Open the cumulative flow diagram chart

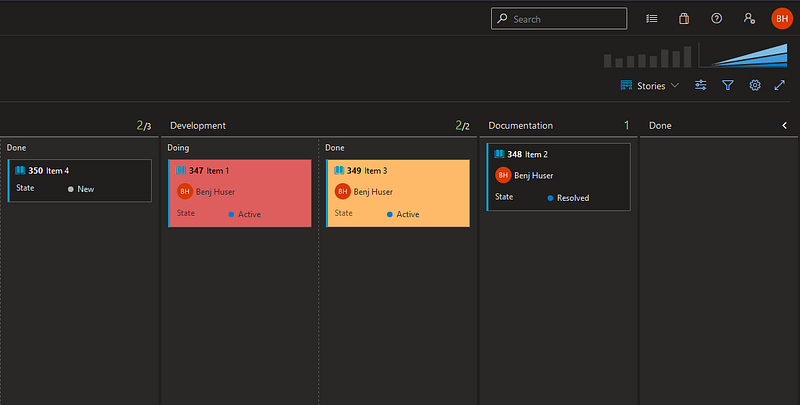click(x=743, y=56)
